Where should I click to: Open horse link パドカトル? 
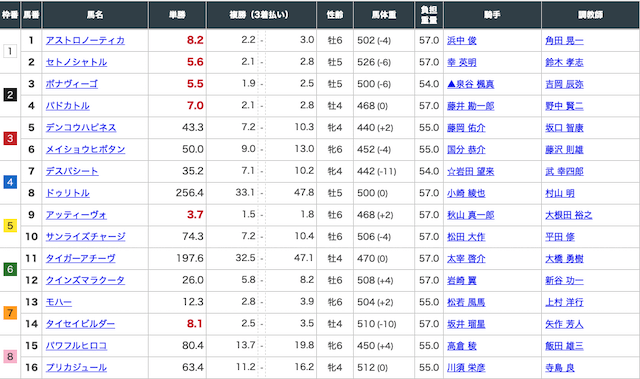tap(68, 106)
